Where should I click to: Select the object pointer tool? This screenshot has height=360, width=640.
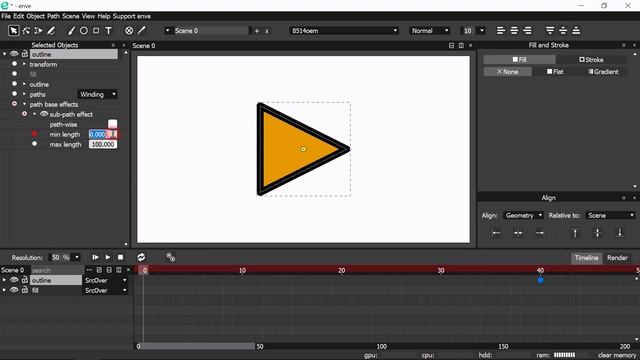pos(13,31)
